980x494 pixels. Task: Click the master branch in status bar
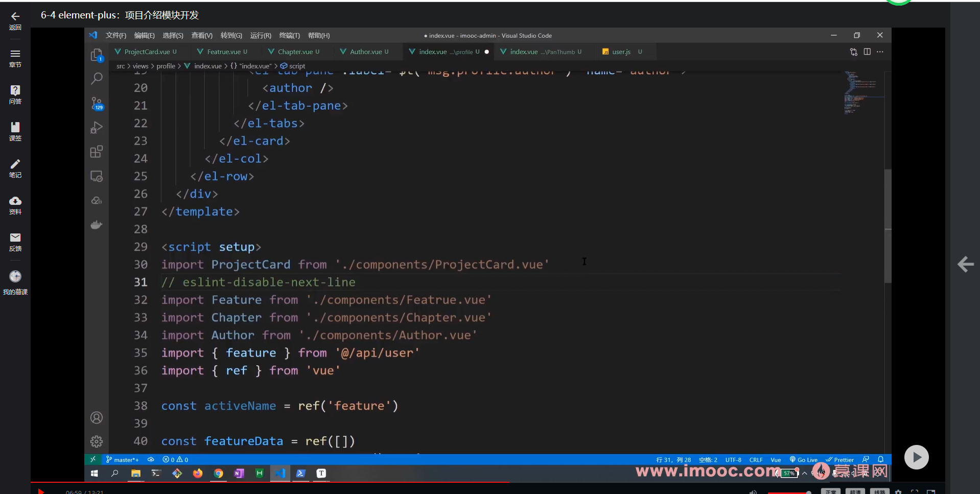pos(123,459)
